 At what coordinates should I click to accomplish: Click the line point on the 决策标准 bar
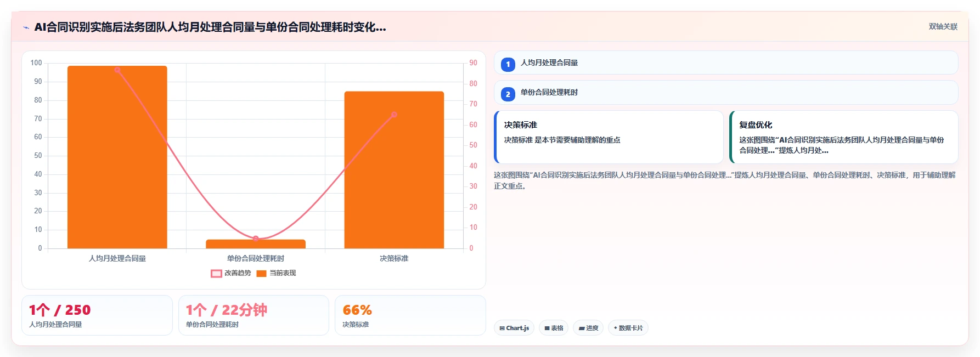(394, 115)
